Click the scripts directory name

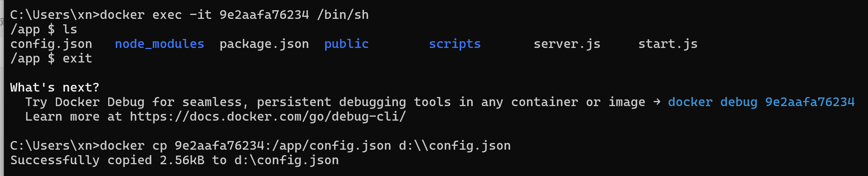(454, 44)
